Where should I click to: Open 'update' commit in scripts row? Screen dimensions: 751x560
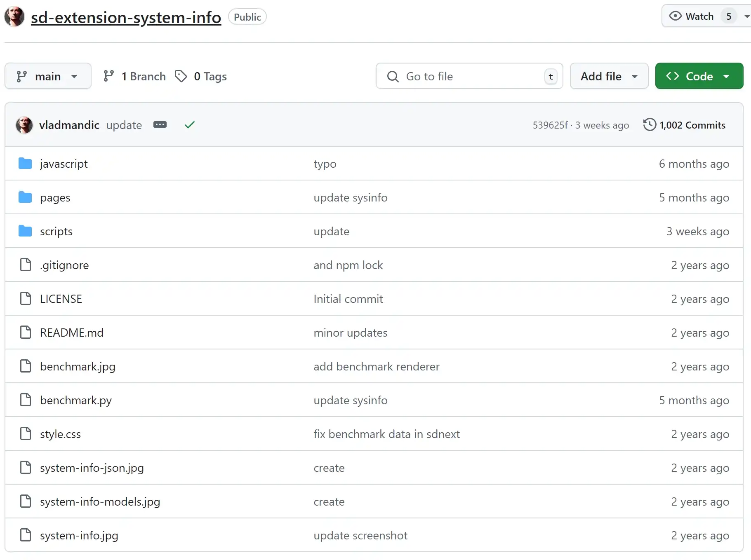pos(332,231)
